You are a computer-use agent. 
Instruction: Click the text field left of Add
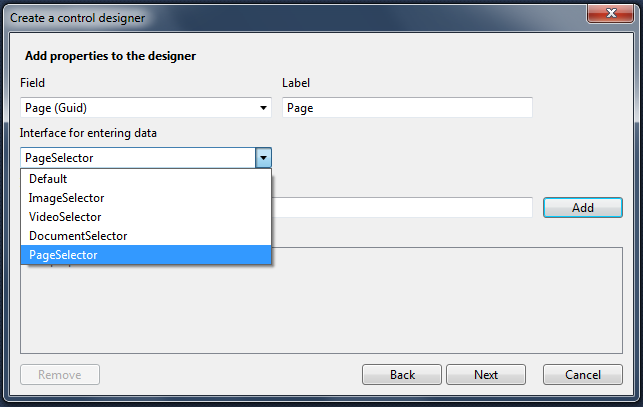point(402,207)
